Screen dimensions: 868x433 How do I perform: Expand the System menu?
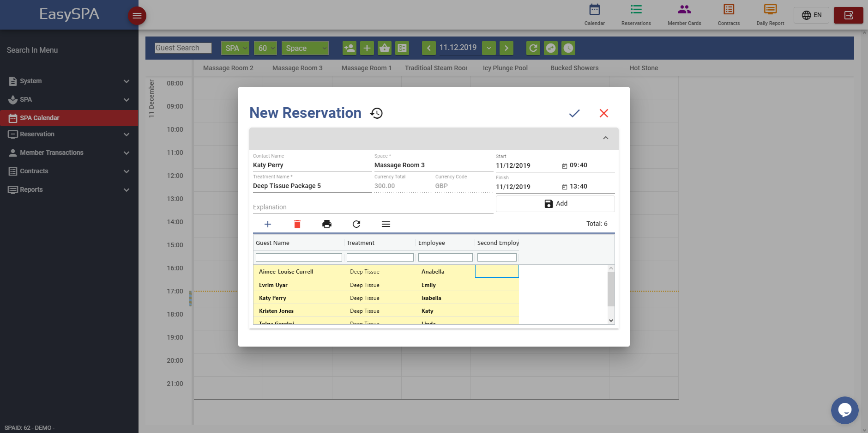point(69,81)
